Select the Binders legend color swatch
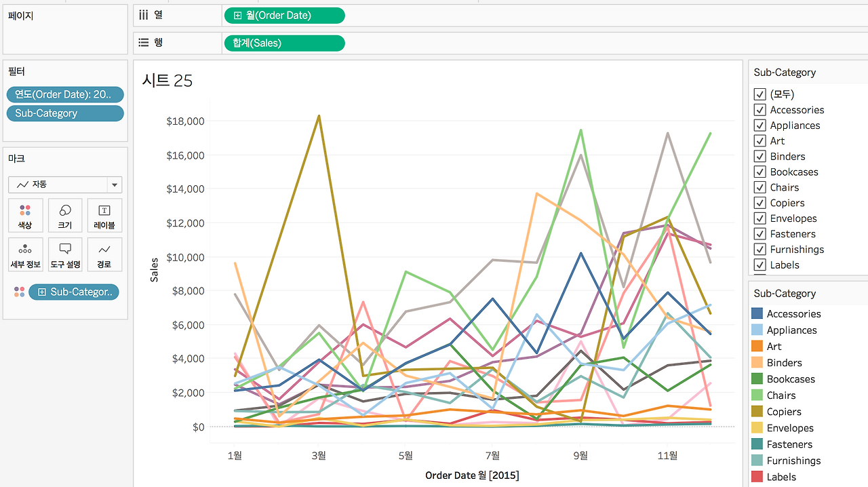 tap(757, 363)
